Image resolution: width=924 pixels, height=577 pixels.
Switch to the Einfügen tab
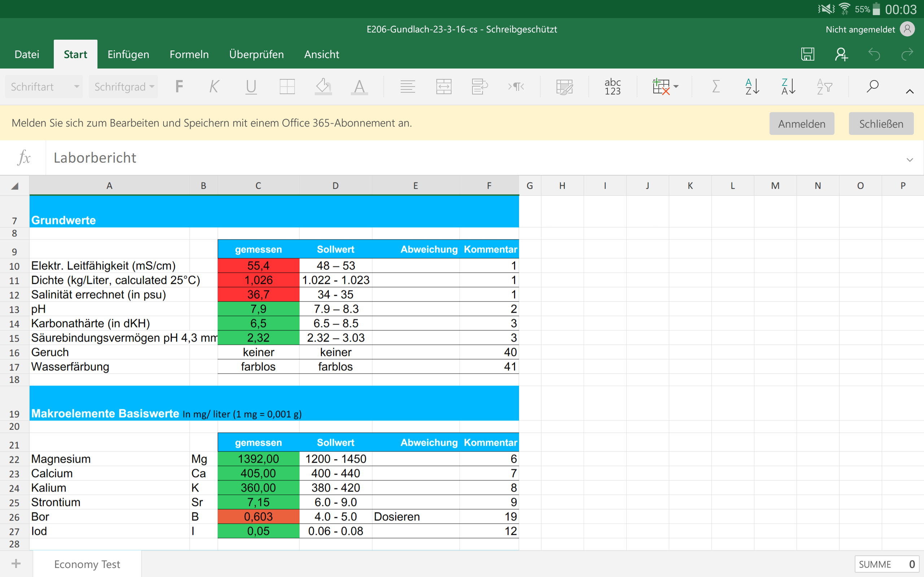[x=128, y=54]
